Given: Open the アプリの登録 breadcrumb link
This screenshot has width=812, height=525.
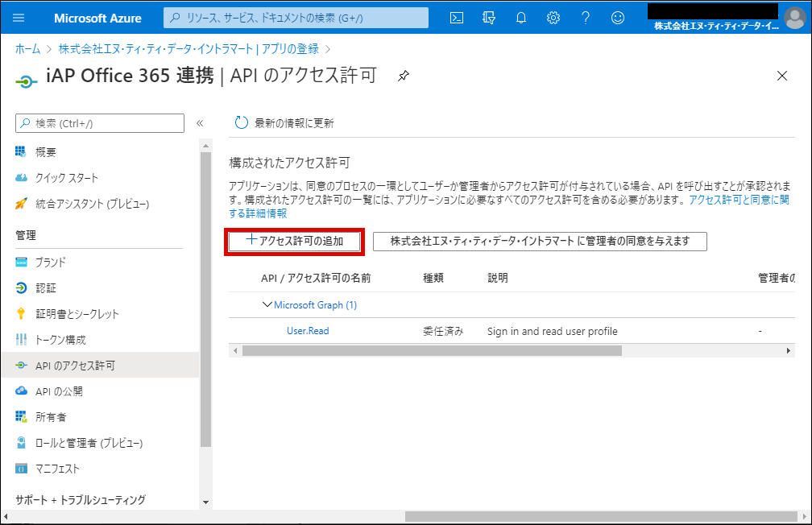Looking at the screenshot, I should point(188,48).
